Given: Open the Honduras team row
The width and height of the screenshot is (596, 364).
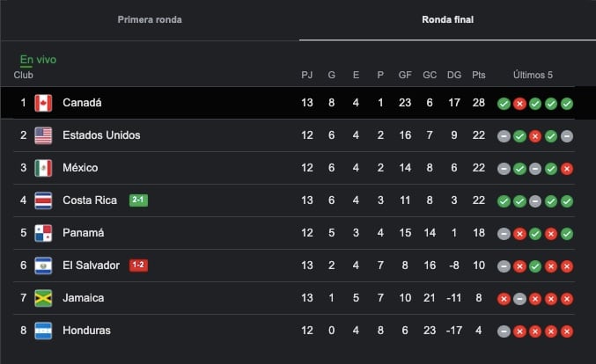Looking at the screenshot, I should tap(86, 331).
